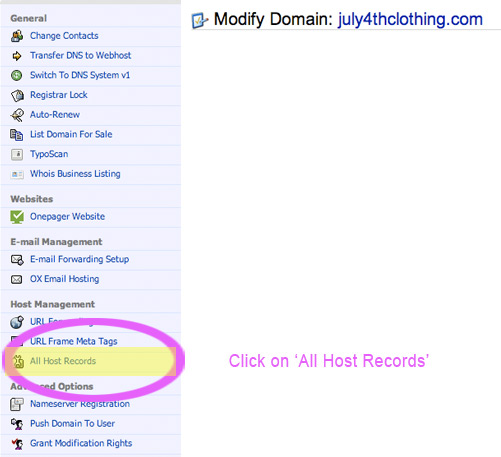Open the Registrar Lock link
This screenshot has width=501, height=457.
59,95
